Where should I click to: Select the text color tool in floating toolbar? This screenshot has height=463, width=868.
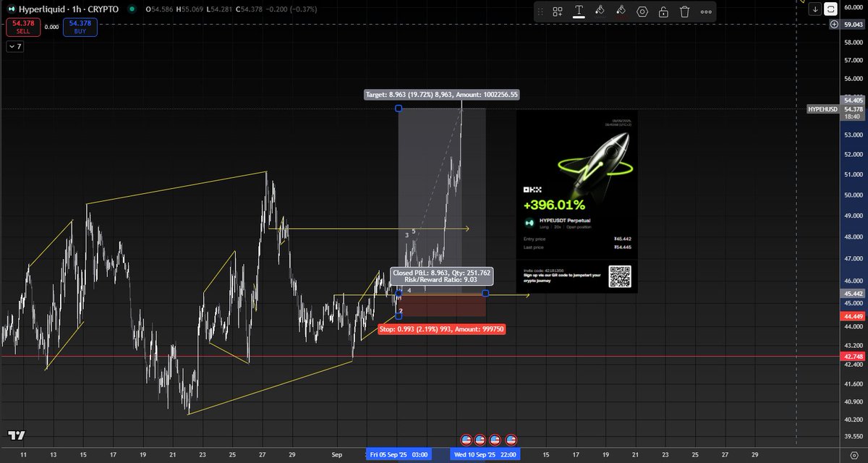[x=579, y=12]
